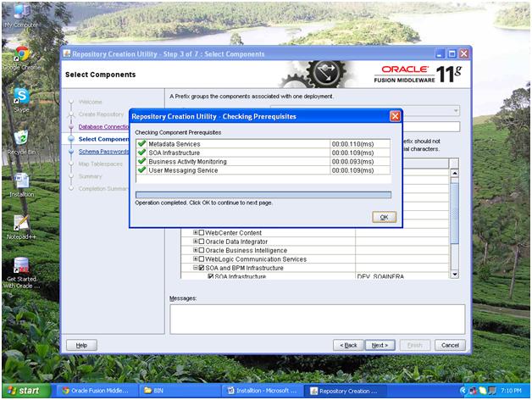
Task: Switch to Installtion - Microsoft taskbar item
Action: (x=262, y=391)
